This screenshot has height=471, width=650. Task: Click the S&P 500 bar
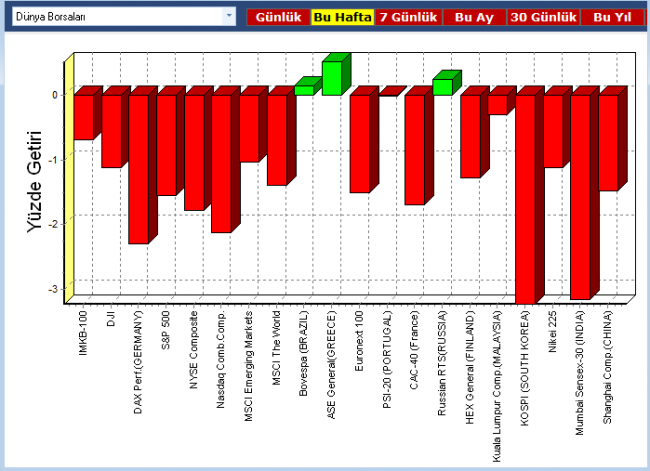coord(167,145)
